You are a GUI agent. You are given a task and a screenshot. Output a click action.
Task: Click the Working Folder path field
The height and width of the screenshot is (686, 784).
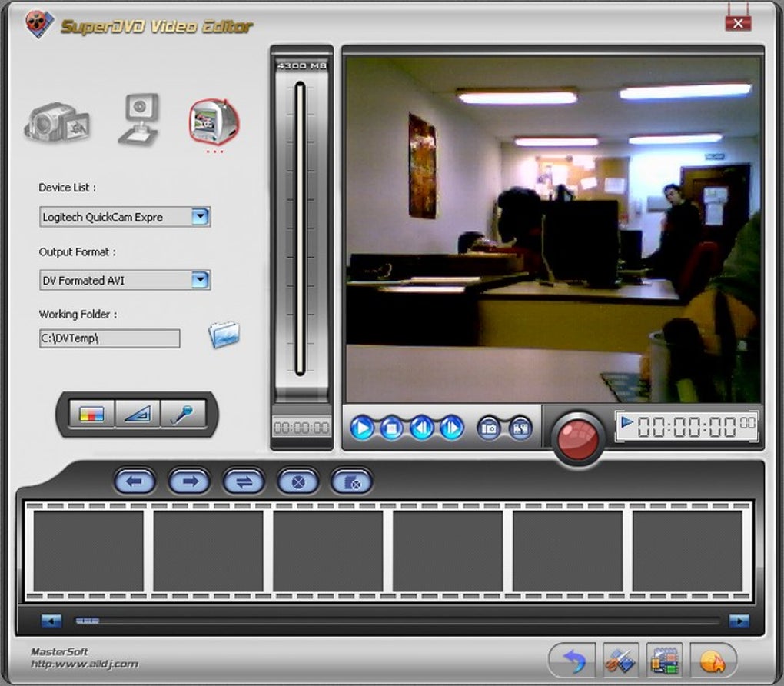(109, 338)
